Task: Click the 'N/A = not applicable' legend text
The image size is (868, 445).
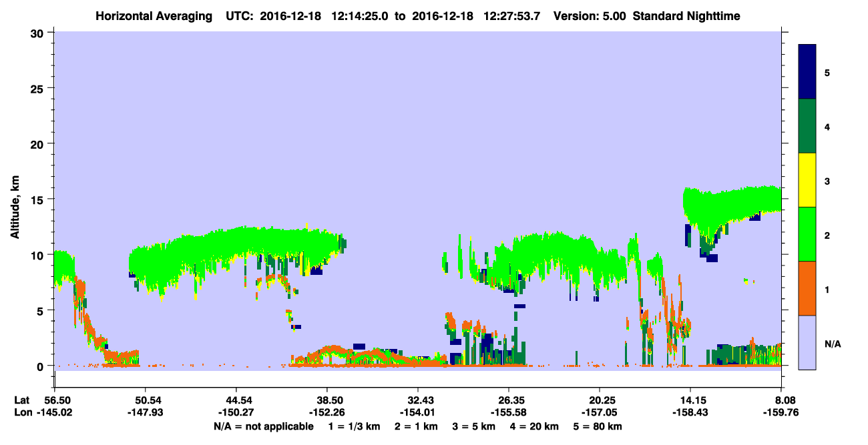Action: tap(263, 426)
